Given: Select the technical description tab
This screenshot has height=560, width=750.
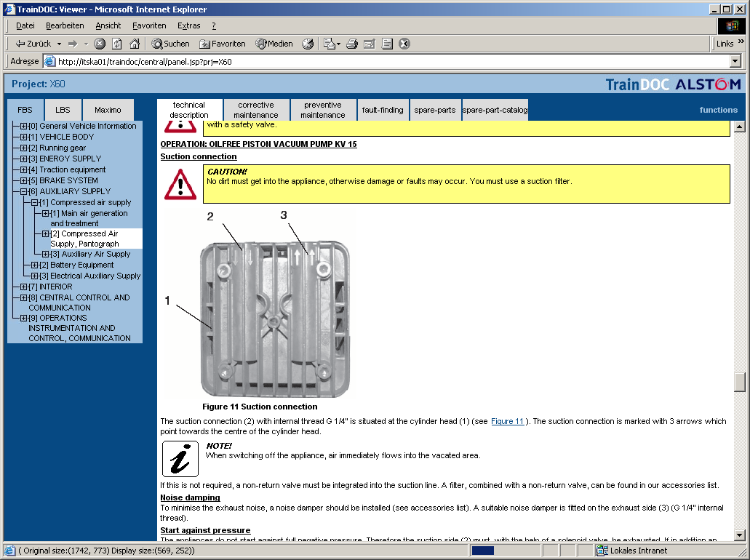Looking at the screenshot, I should pyautogui.click(x=189, y=110).
